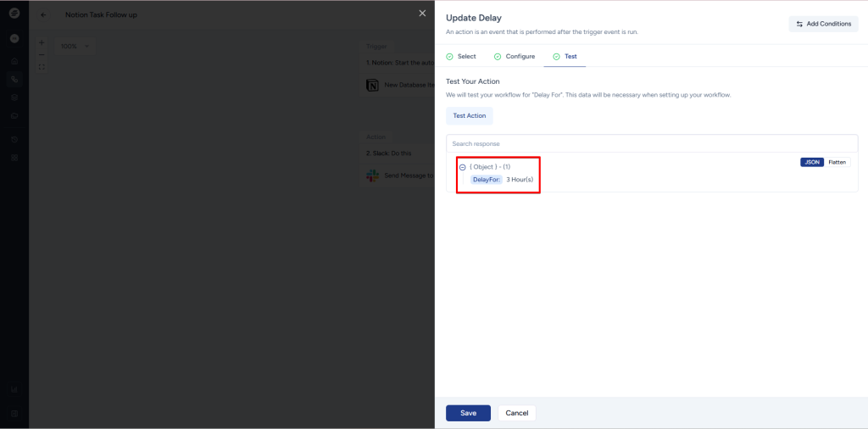Click the fit-to-screen canvas icon

(x=42, y=67)
